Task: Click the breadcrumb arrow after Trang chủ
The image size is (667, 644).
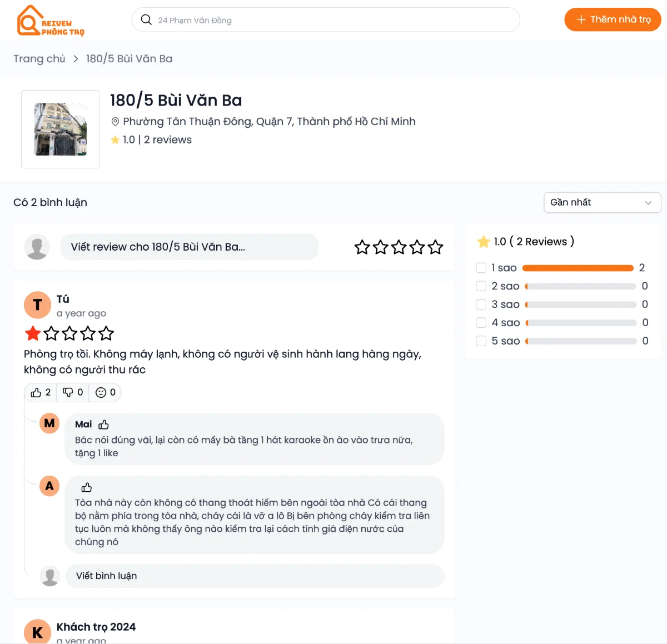Action: 75,58
